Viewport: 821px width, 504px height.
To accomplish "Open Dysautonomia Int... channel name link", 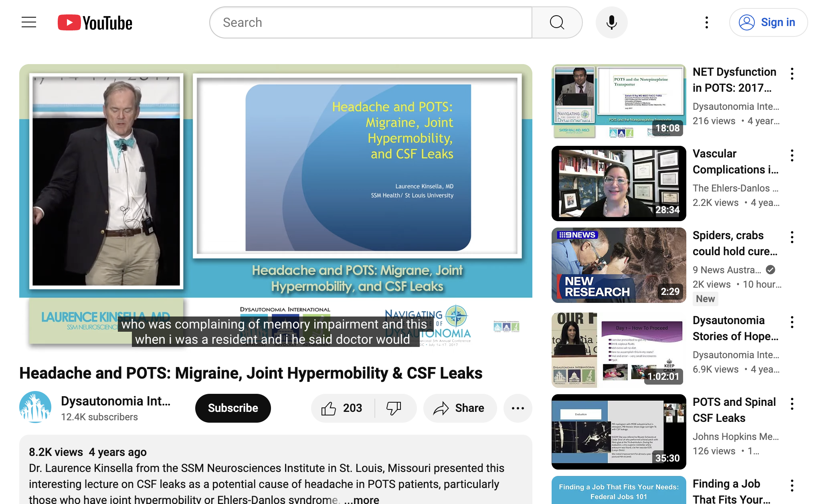I will click(116, 401).
